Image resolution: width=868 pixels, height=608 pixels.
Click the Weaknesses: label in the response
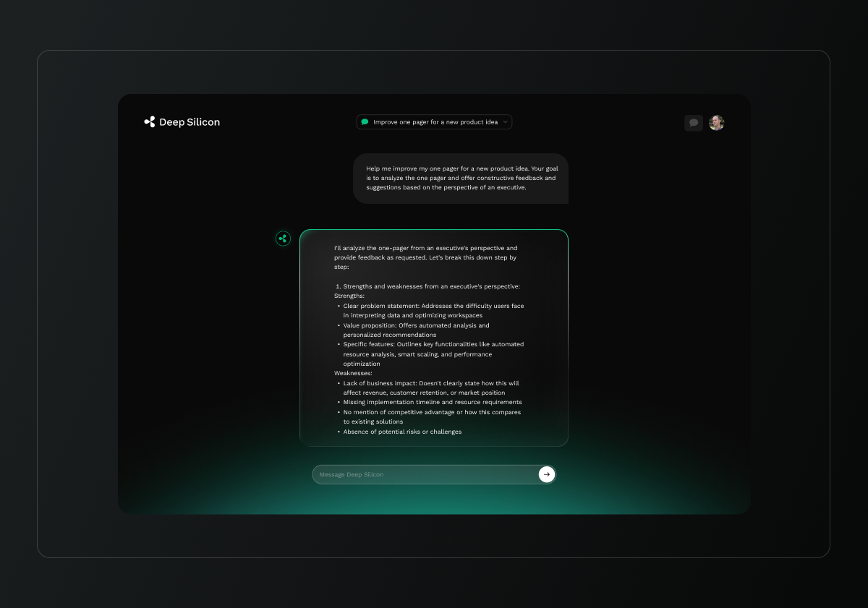(353, 373)
